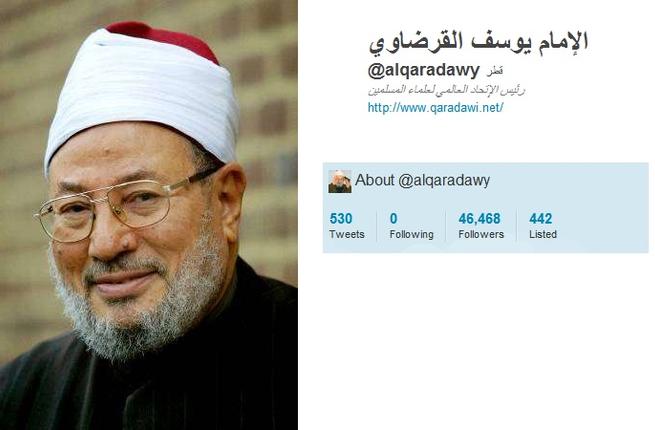
Task: Click the 0 following count
Action: click(394, 219)
